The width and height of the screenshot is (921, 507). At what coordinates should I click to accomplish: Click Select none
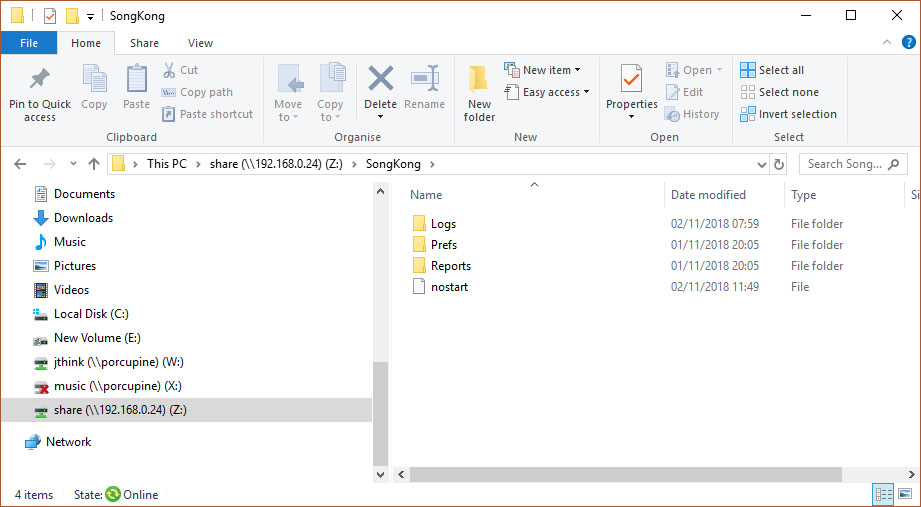click(x=779, y=92)
